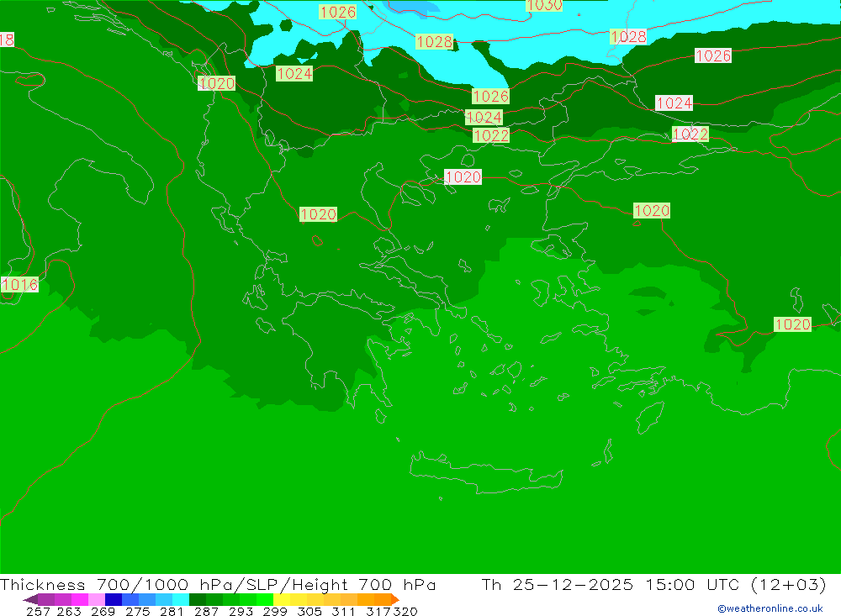Viewport: 841px width, 616px height.
Task: Click the chart title 'Thickness 700/1000 hPa/SLP/Height 700 hPa'
Action: 218,584
